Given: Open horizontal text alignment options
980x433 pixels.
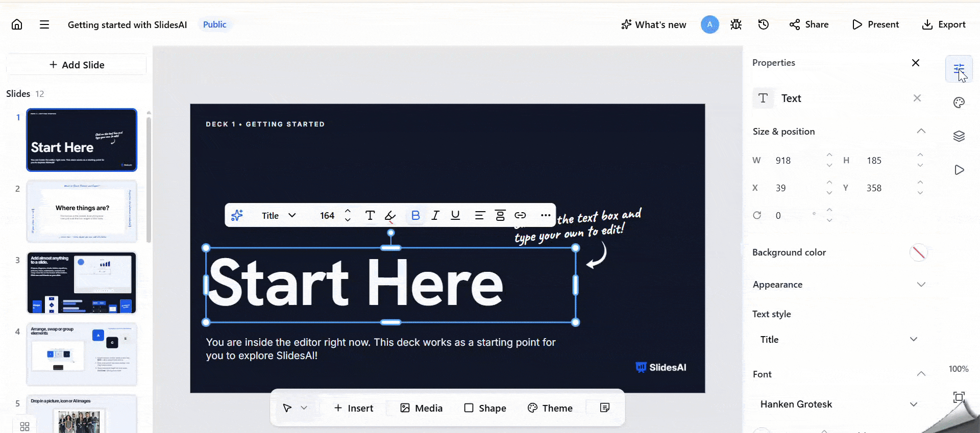Looking at the screenshot, I should pos(480,215).
